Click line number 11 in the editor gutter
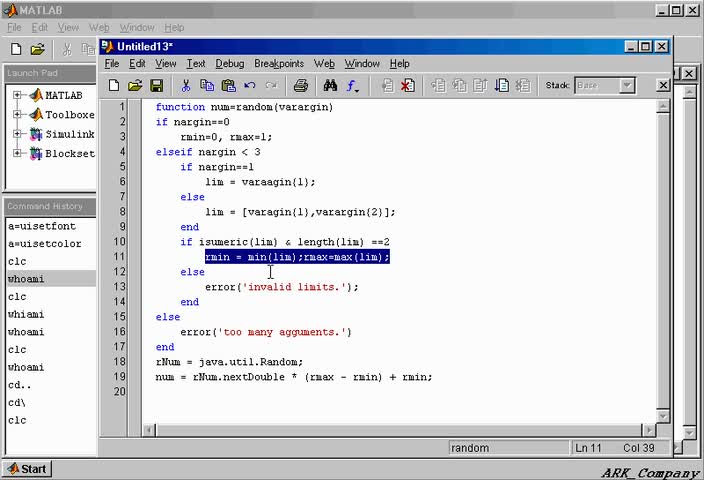 (x=119, y=256)
